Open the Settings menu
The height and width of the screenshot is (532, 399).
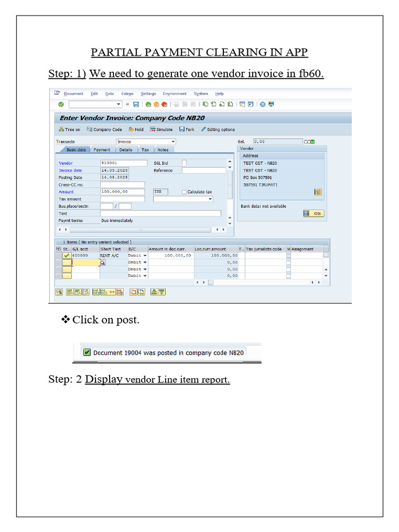coord(148,94)
